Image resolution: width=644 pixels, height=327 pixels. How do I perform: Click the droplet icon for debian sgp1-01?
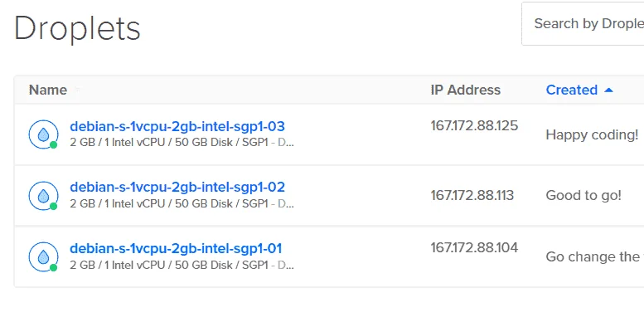click(x=43, y=256)
